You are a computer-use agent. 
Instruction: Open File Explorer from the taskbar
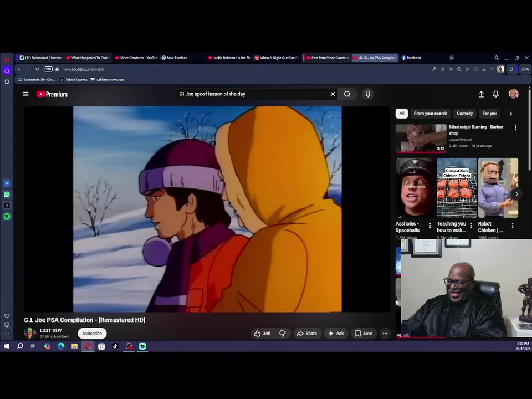click(74, 346)
